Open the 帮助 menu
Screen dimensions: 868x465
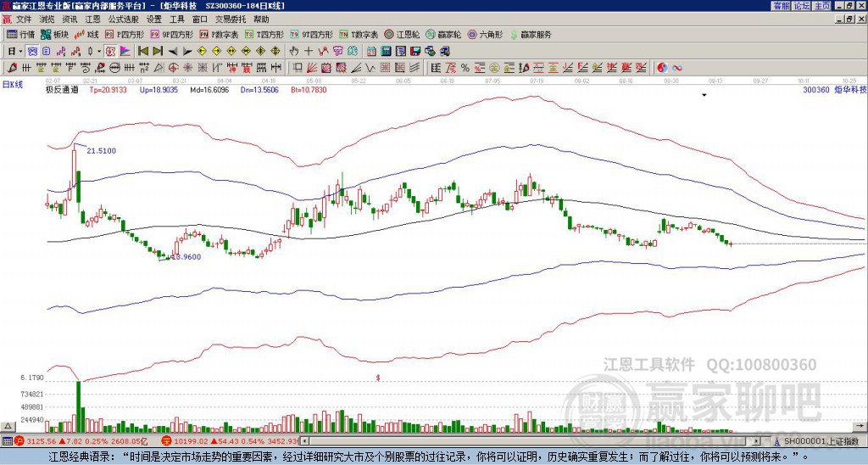pos(261,20)
